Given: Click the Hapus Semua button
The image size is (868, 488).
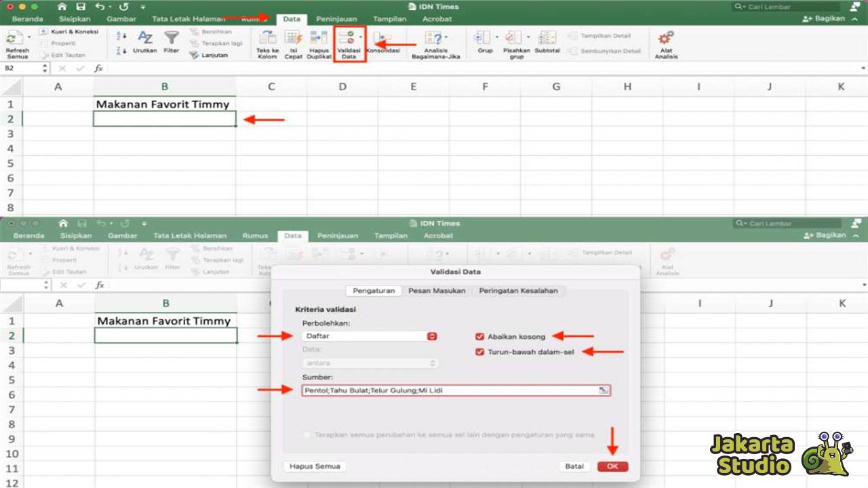Looking at the screenshot, I should [x=314, y=466].
